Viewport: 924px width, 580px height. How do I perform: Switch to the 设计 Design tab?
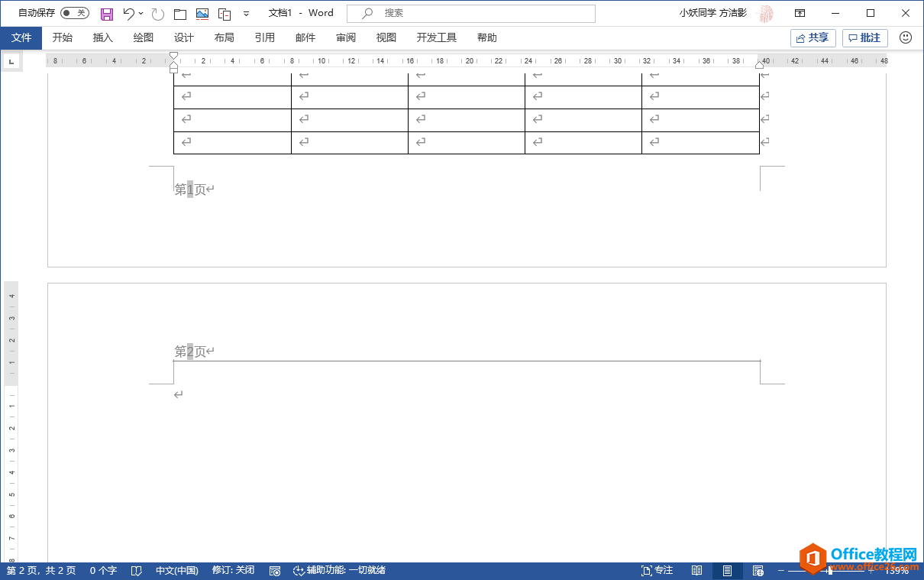[x=184, y=37]
